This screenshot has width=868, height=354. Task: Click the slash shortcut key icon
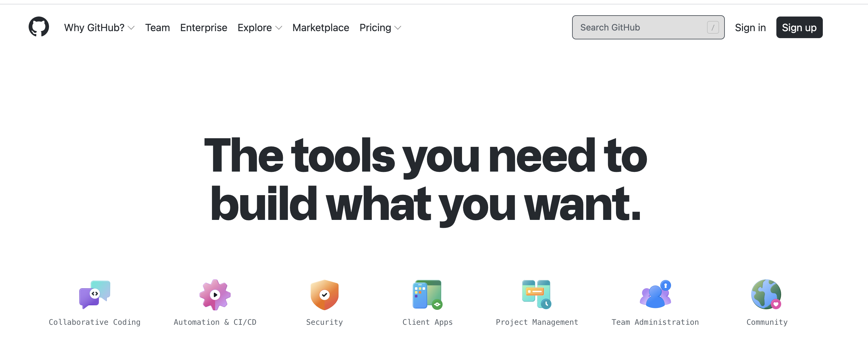coord(713,27)
